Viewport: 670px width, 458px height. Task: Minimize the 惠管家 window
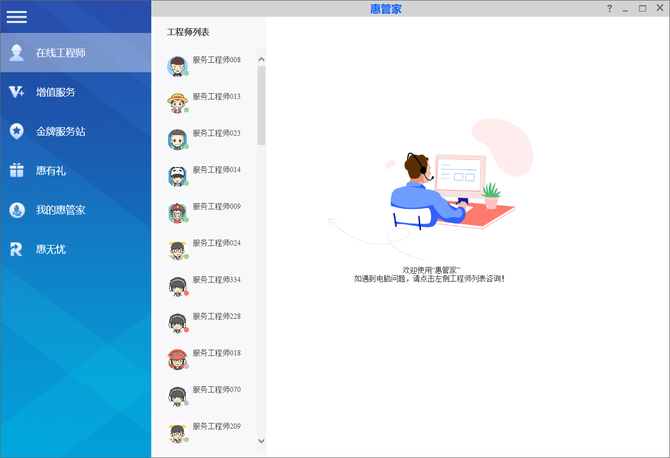(x=626, y=9)
